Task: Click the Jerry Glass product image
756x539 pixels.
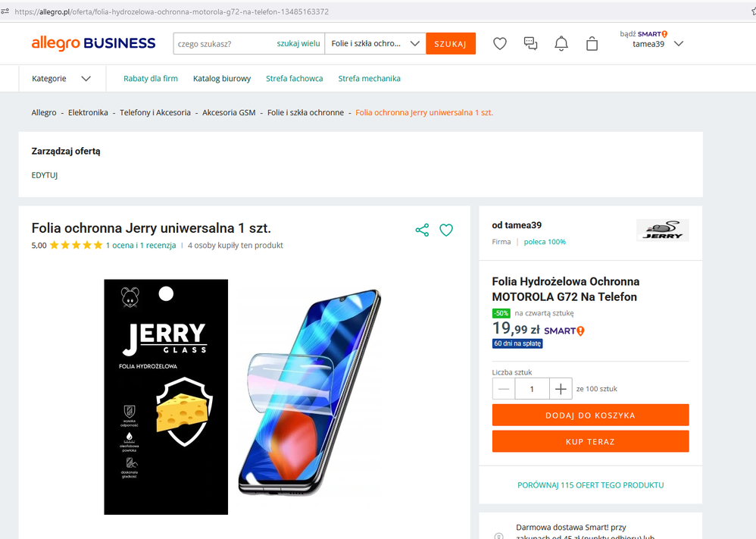Action: (x=166, y=396)
